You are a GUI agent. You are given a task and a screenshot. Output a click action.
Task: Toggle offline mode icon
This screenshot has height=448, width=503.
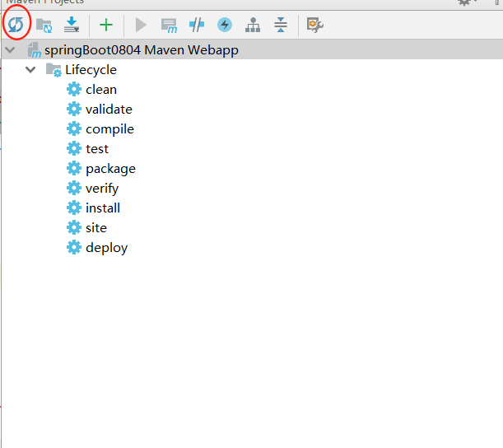pyautogui.click(x=197, y=25)
